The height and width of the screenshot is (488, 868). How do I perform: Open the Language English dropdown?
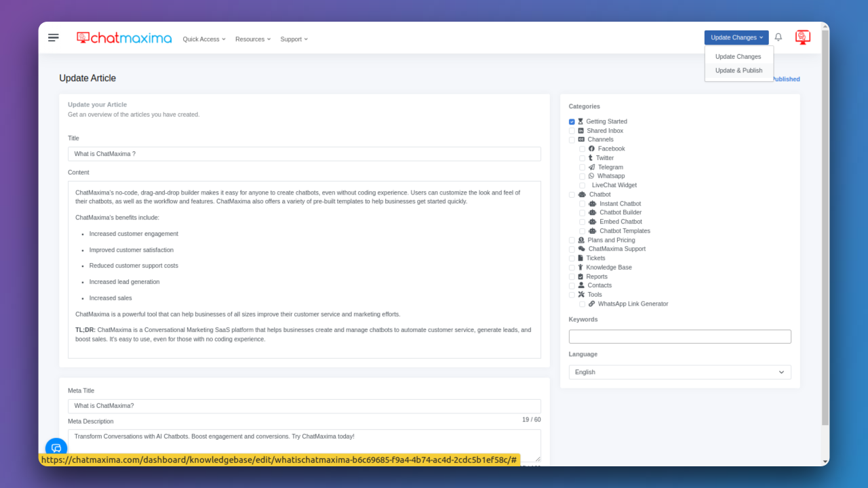click(x=679, y=372)
